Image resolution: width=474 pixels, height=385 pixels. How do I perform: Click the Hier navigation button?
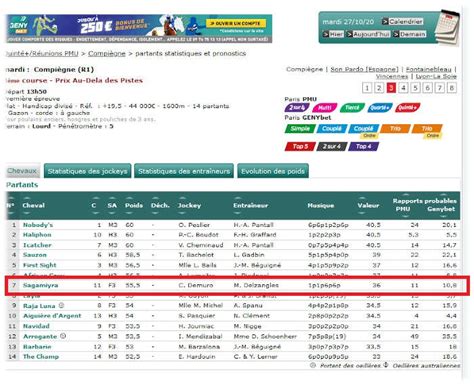click(x=333, y=34)
